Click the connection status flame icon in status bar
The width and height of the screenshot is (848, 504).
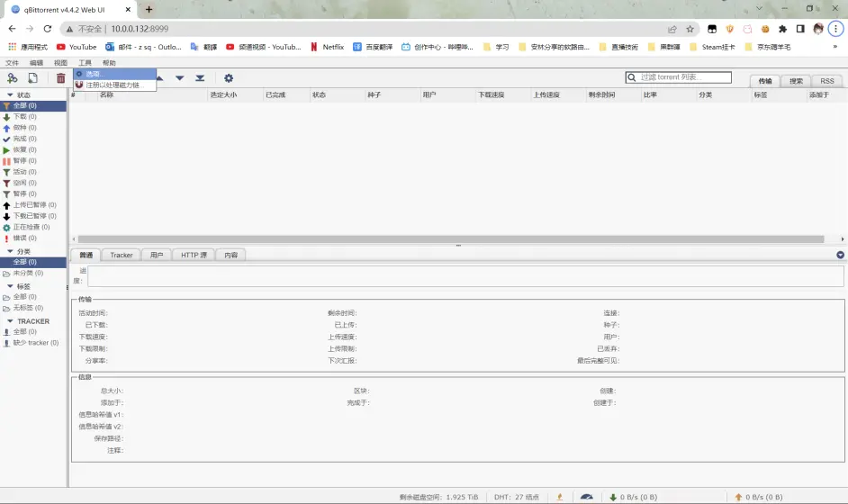click(560, 497)
